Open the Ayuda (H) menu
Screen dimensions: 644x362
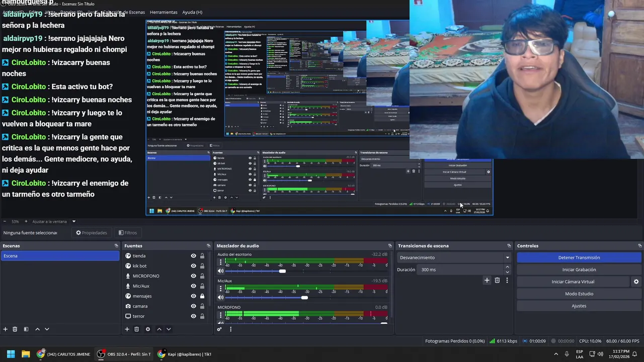click(x=192, y=12)
